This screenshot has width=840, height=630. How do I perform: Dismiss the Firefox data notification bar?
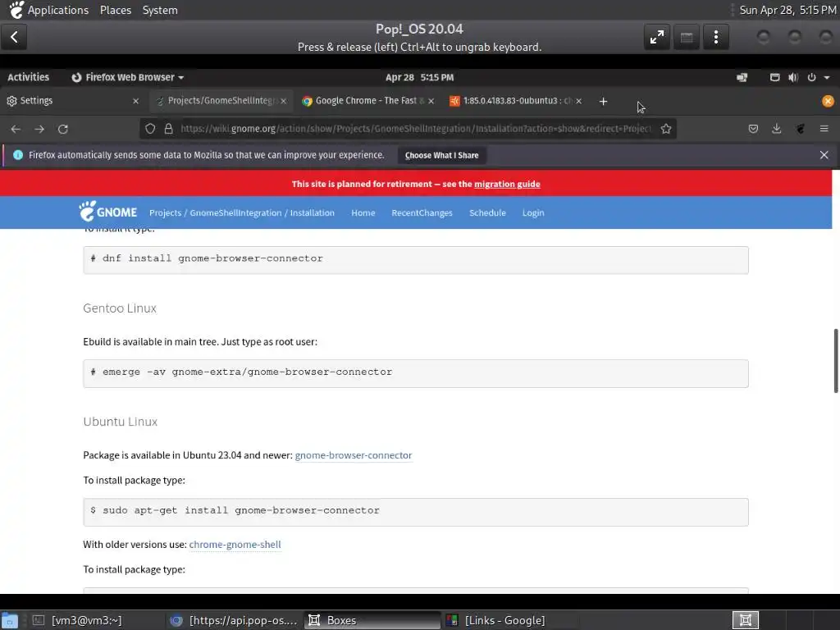click(x=824, y=155)
